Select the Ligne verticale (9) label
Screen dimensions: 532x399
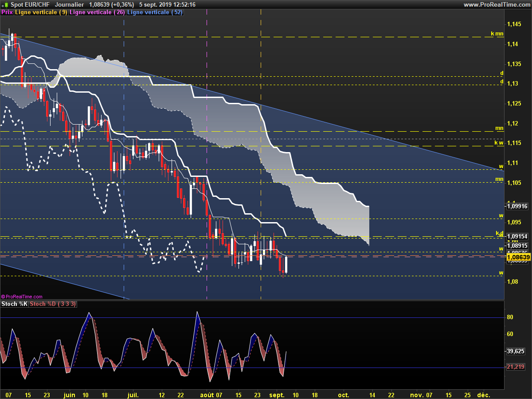41,12
